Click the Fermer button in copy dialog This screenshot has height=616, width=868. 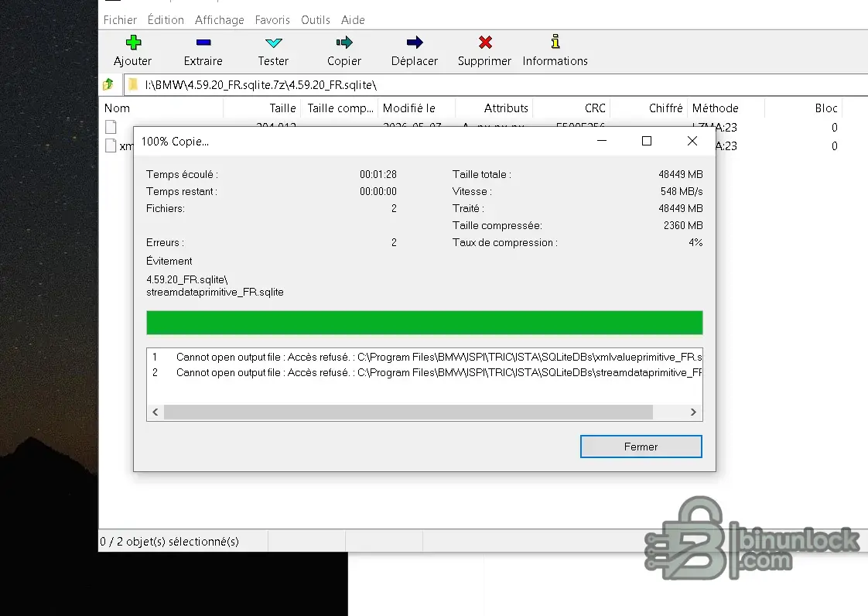pos(641,447)
